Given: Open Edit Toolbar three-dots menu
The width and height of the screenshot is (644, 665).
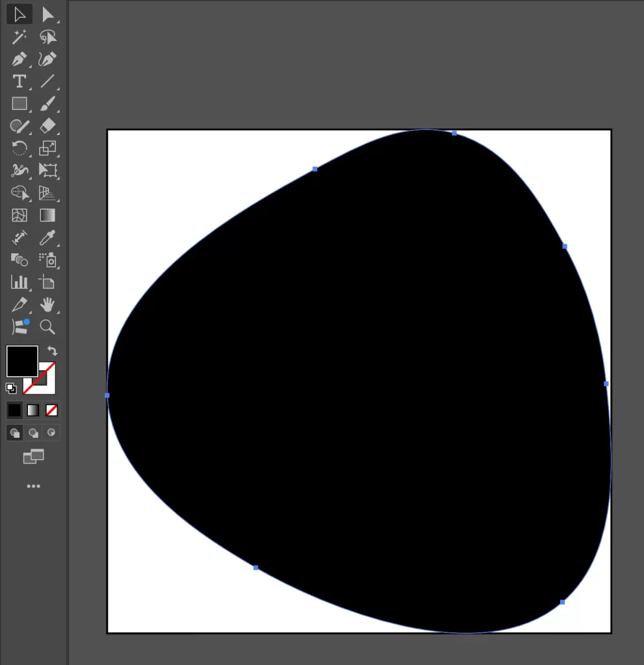Looking at the screenshot, I should pyautogui.click(x=33, y=486).
